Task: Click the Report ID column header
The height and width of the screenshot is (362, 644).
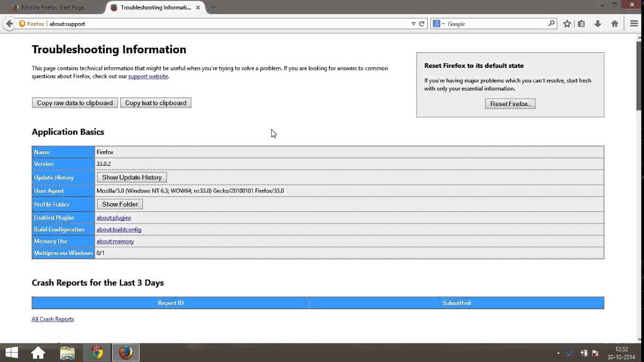Action: (171, 303)
